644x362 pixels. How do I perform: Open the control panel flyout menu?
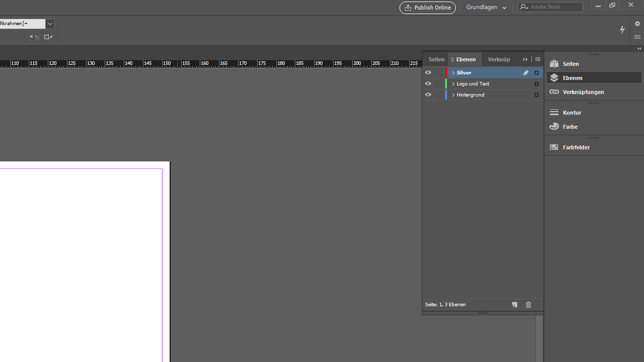(x=637, y=37)
